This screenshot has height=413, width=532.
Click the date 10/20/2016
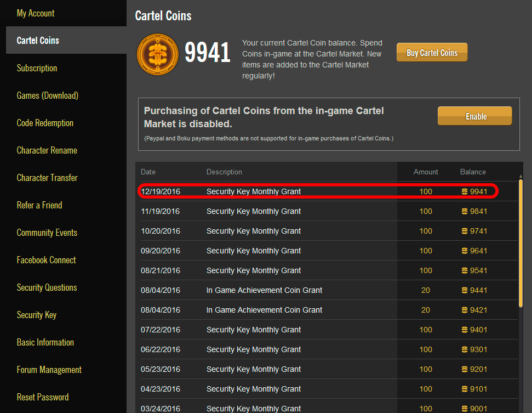[161, 231]
